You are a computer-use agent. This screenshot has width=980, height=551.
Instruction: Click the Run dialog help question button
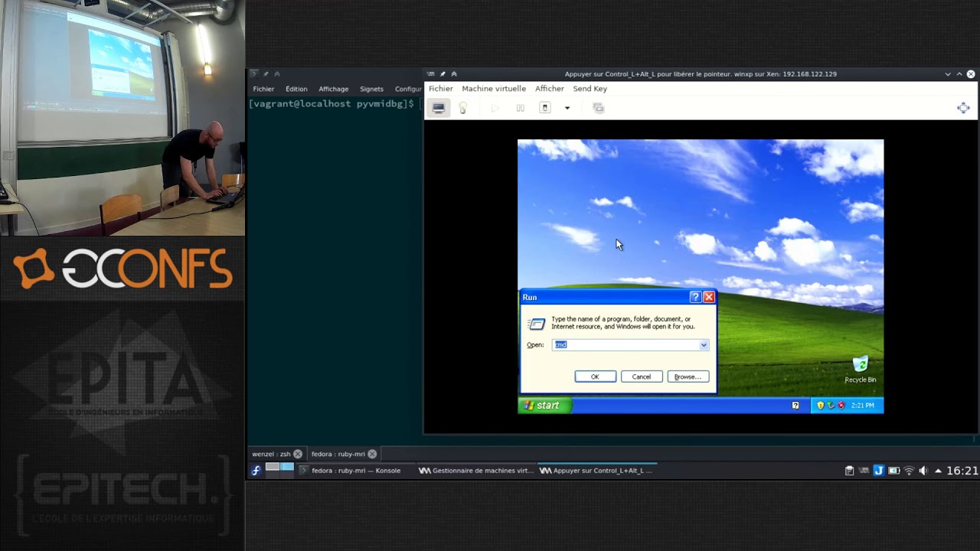[695, 297]
